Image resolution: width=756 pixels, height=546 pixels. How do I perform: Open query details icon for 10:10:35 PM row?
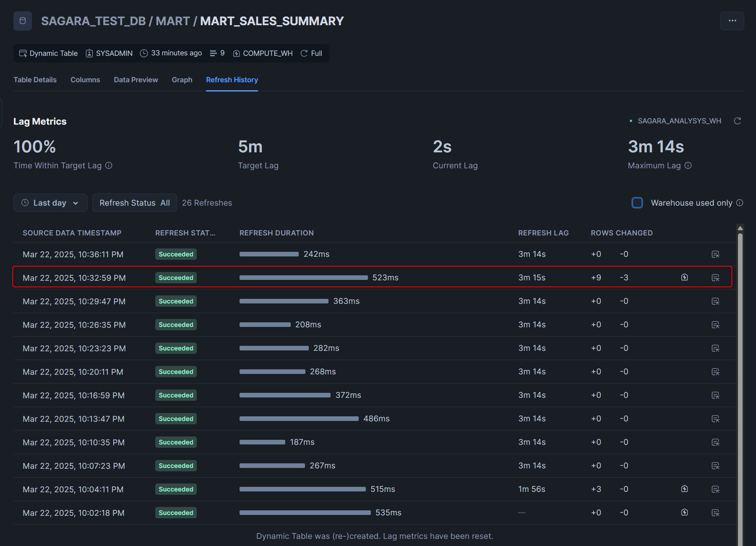[716, 442]
